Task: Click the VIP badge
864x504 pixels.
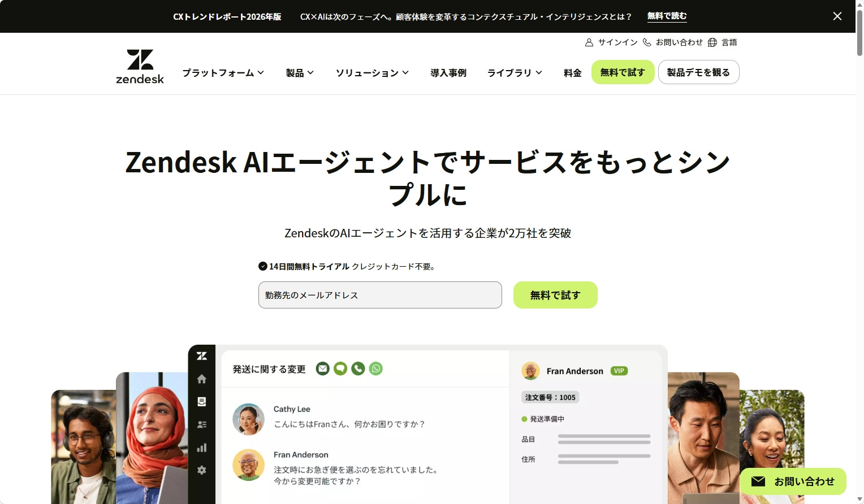Action: click(619, 371)
